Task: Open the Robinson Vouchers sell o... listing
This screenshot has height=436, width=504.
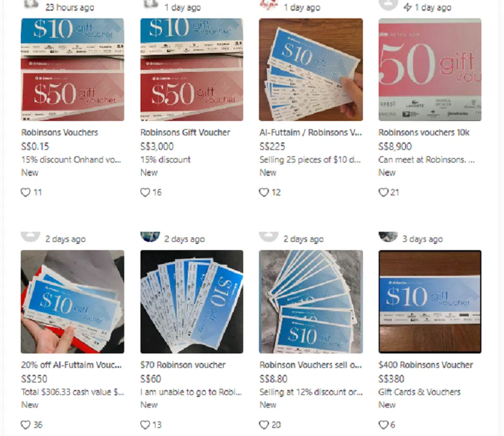Action: (310, 365)
